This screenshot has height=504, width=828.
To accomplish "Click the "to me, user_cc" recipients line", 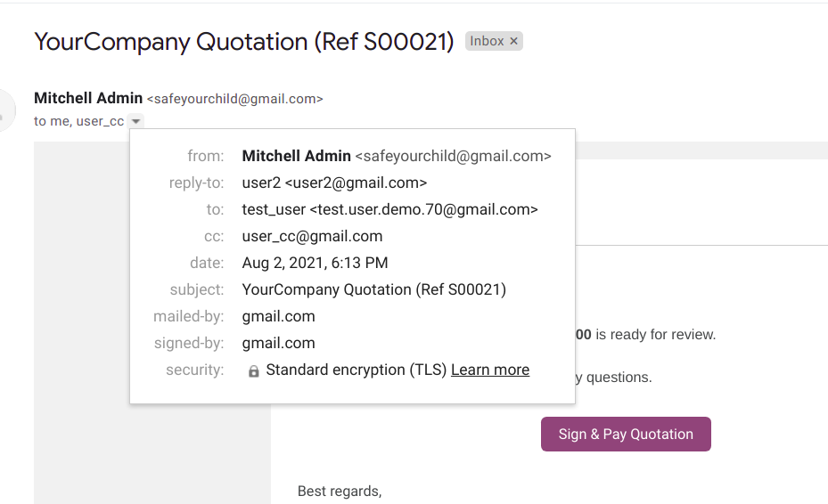I will point(78,121).
